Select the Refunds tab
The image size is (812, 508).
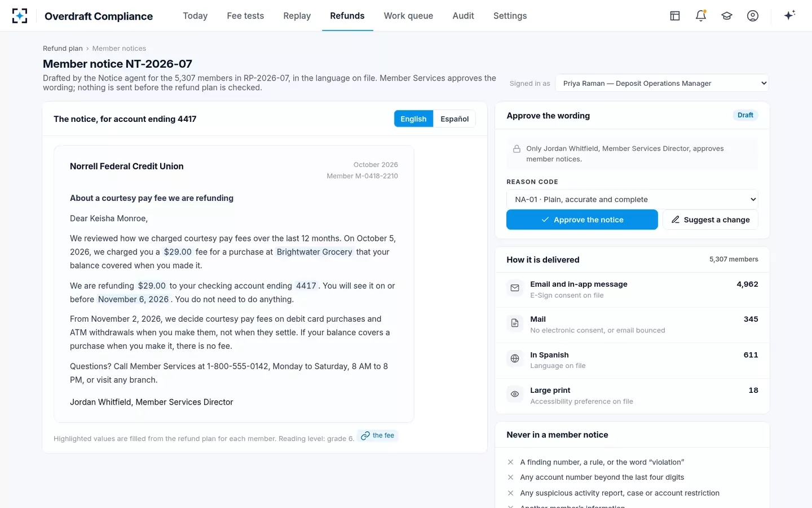point(347,16)
